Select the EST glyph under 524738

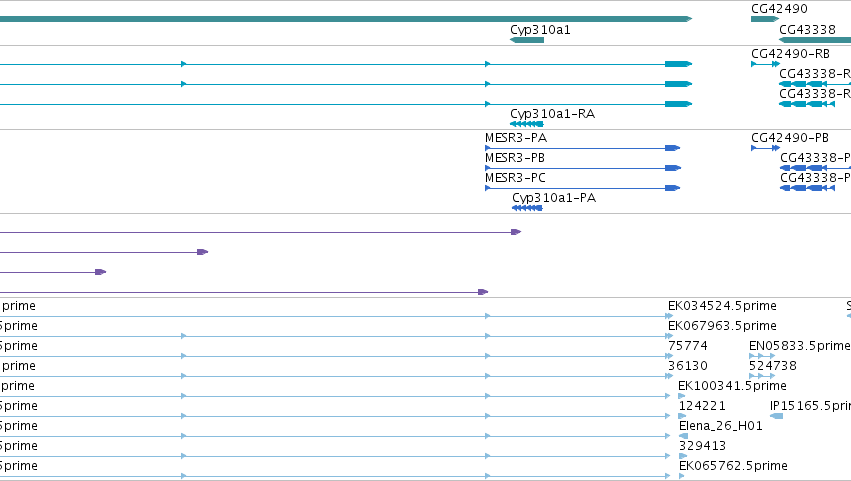pos(762,376)
